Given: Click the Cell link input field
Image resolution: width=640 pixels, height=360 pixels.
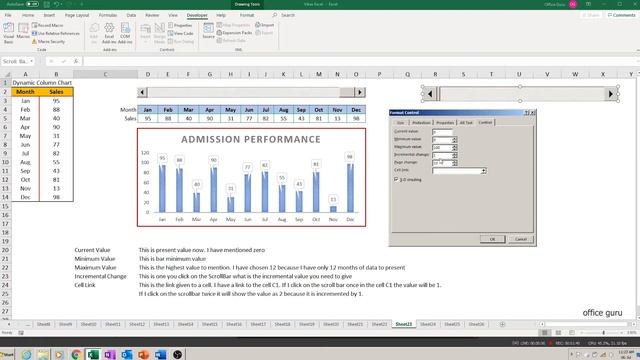Looking at the screenshot, I should (x=456, y=171).
